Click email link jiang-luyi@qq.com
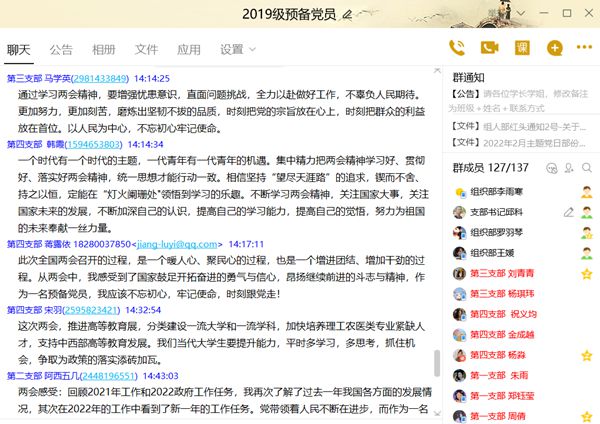 177,244
